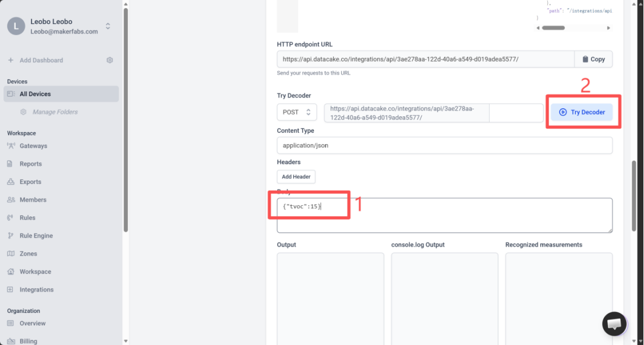644x345 pixels.
Task: Click the plus icon beside Add Dashboard
Action: (10, 61)
